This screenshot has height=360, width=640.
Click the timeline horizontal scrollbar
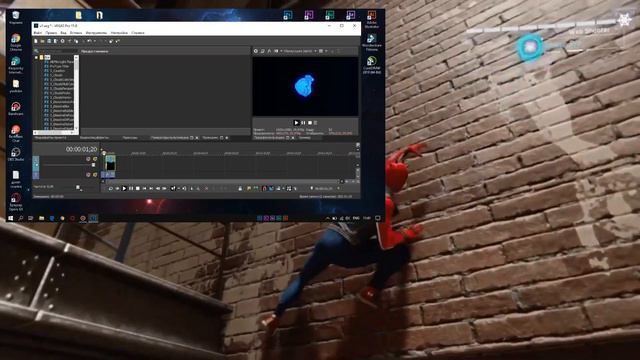pyautogui.click(x=222, y=181)
